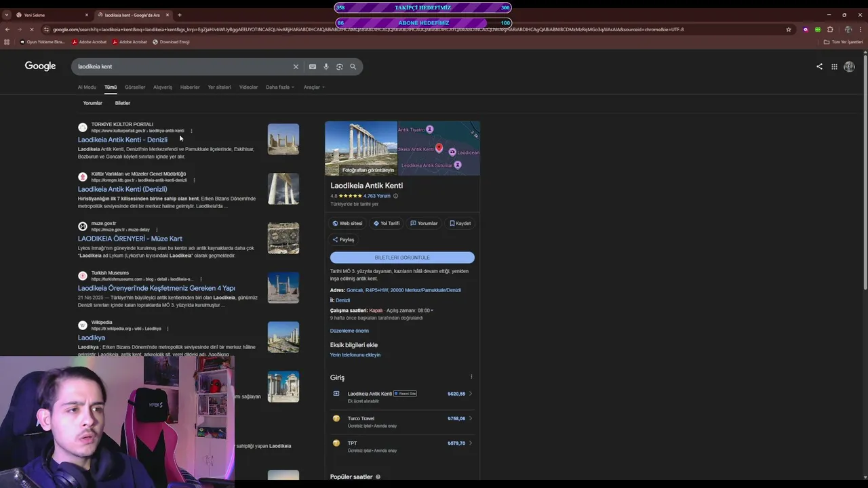Open Download Emoji bookmark

tap(171, 42)
